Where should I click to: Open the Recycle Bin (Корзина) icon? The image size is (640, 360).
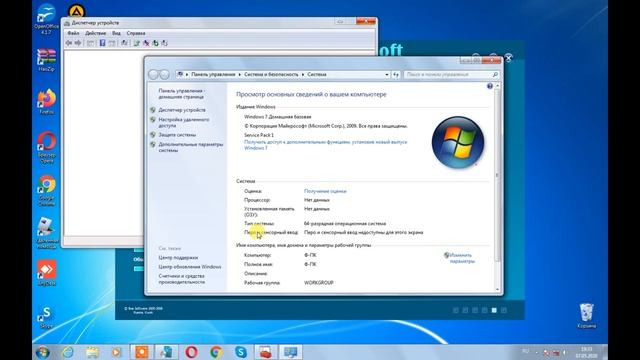click(x=587, y=316)
